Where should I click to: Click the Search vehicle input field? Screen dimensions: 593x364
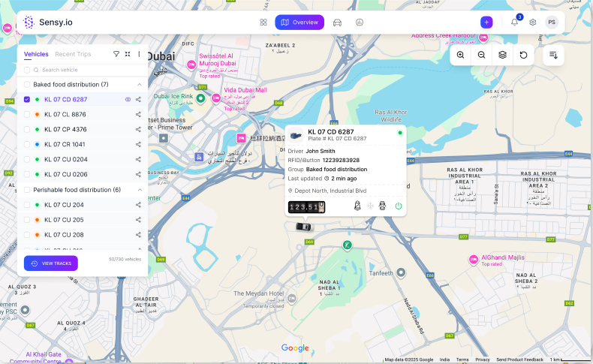[83, 70]
